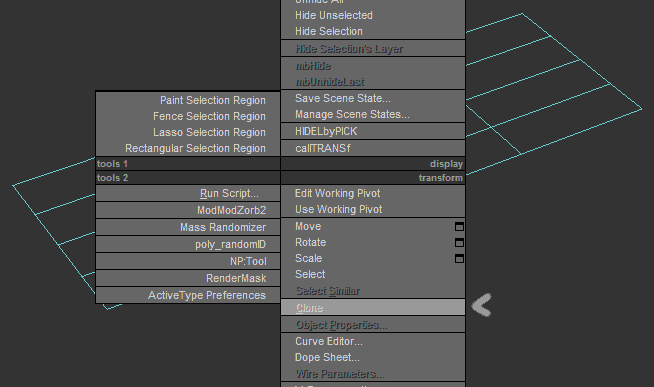The height and width of the screenshot is (387, 654).
Task: Open the Run Script dialog
Action: pyautogui.click(x=188, y=194)
